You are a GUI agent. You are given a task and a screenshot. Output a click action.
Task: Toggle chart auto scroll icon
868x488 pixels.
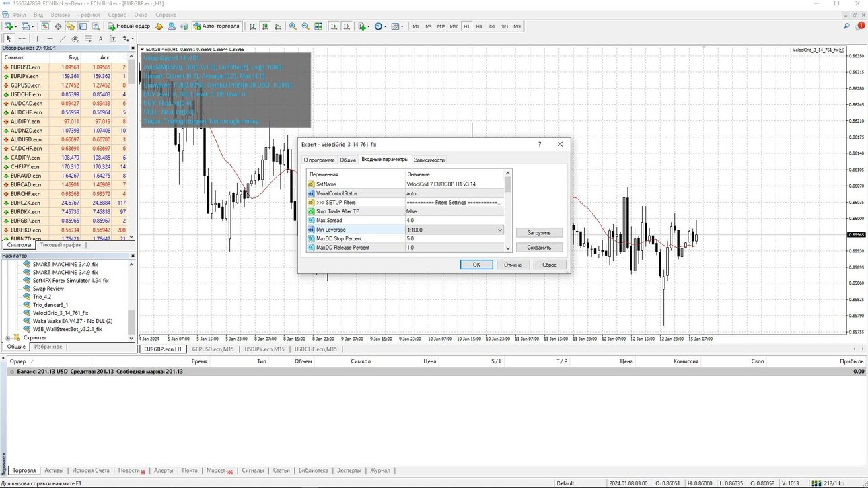(x=333, y=26)
